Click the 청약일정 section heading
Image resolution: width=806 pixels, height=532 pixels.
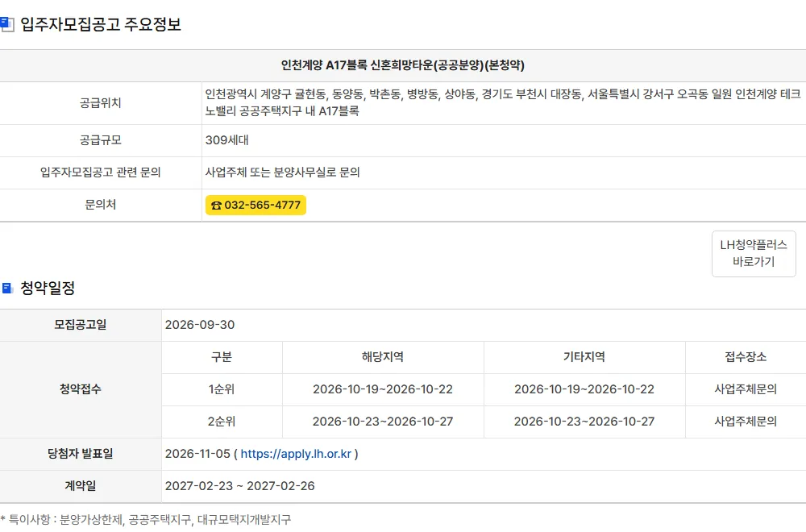[x=48, y=288]
